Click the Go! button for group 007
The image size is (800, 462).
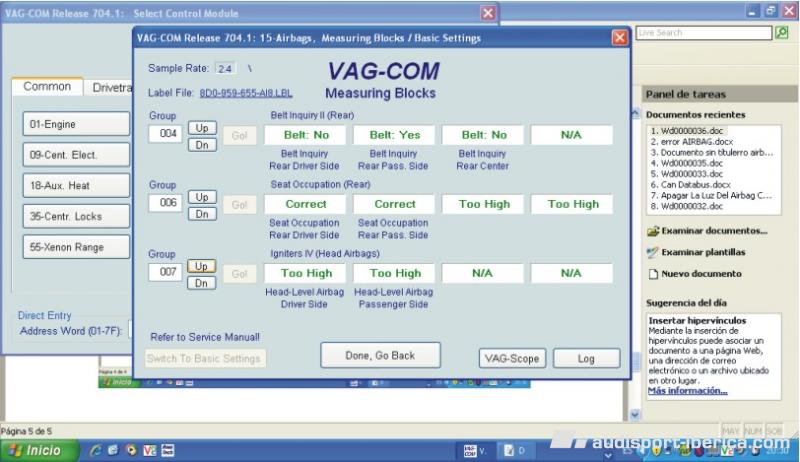[x=239, y=274]
